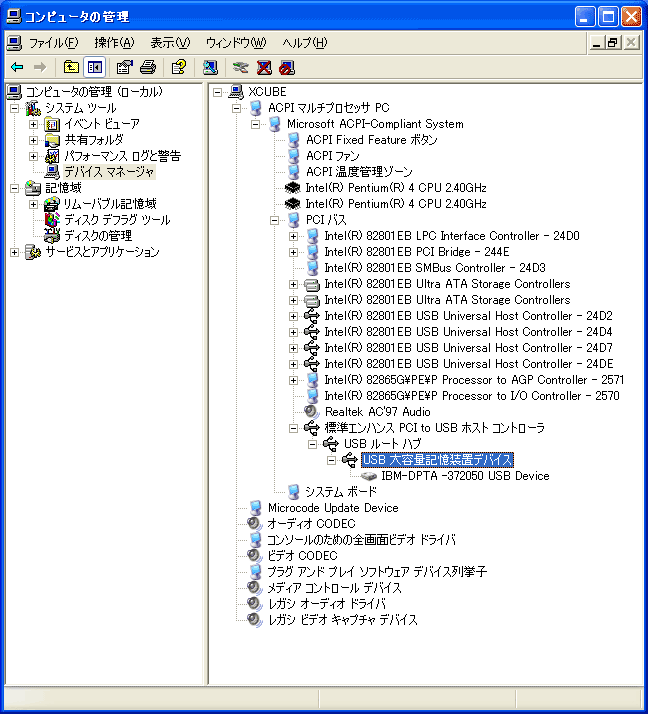This screenshot has width=648, height=714.
Task: Open the system menu icon beside ファイル
Action: point(14,43)
